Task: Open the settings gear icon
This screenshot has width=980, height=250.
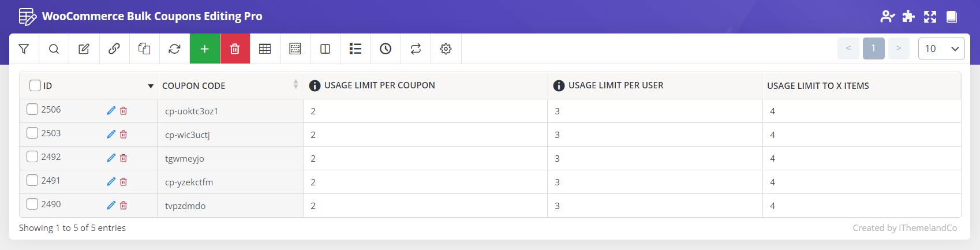Action: (446, 49)
